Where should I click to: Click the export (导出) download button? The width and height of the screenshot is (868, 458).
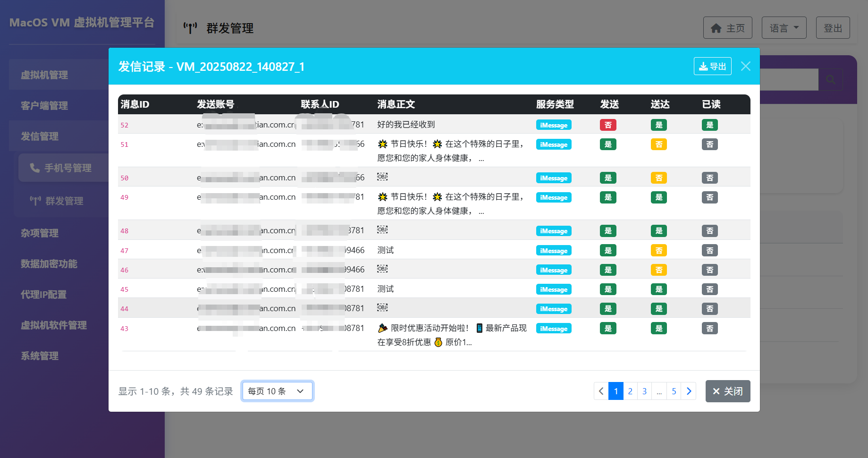[712, 67]
